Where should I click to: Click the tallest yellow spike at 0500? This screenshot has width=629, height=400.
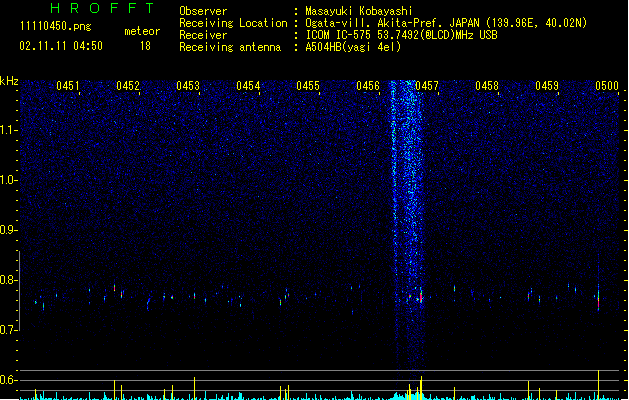coord(599,384)
